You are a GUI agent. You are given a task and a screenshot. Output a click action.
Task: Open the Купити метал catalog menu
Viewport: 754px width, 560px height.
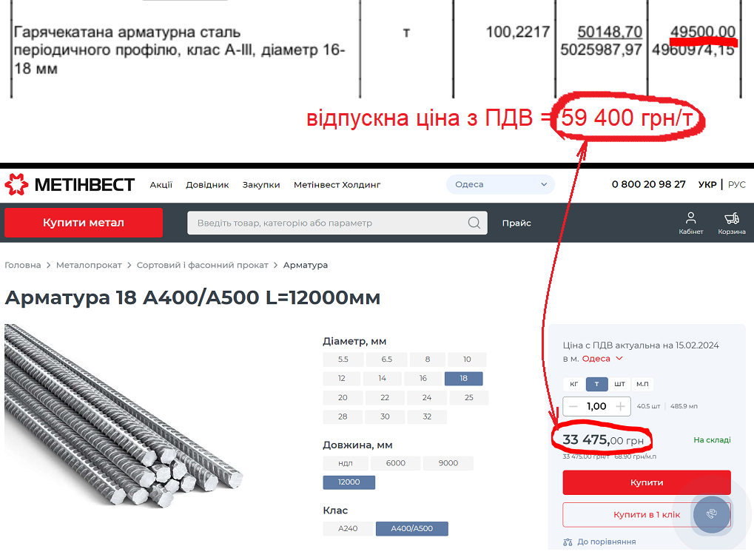(84, 223)
